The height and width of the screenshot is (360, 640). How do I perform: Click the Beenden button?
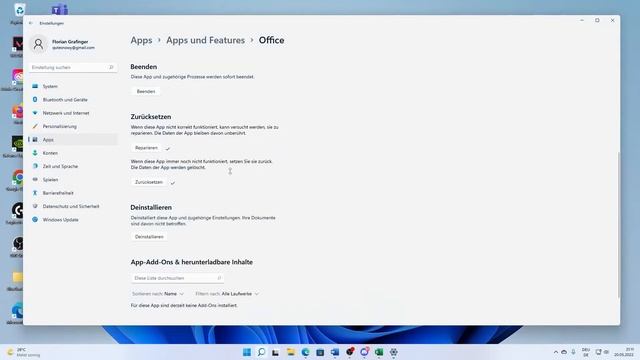(x=146, y=91)
